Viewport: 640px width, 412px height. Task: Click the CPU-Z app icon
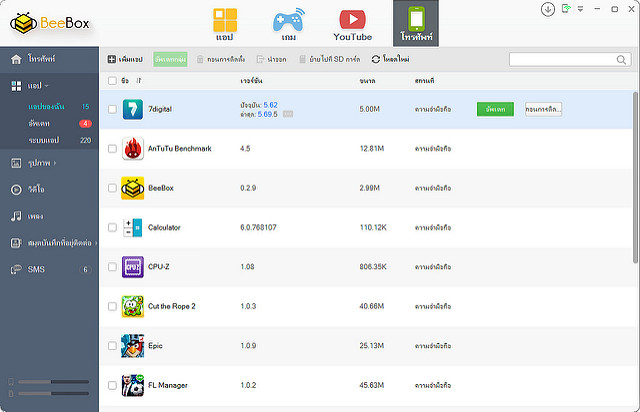(x=133, y=267)
